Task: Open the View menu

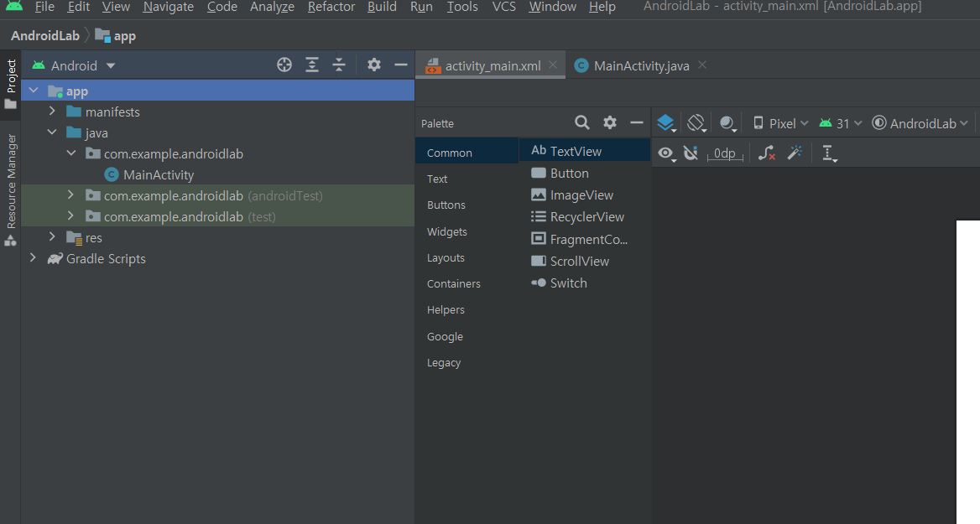Action: coord(116,7)
